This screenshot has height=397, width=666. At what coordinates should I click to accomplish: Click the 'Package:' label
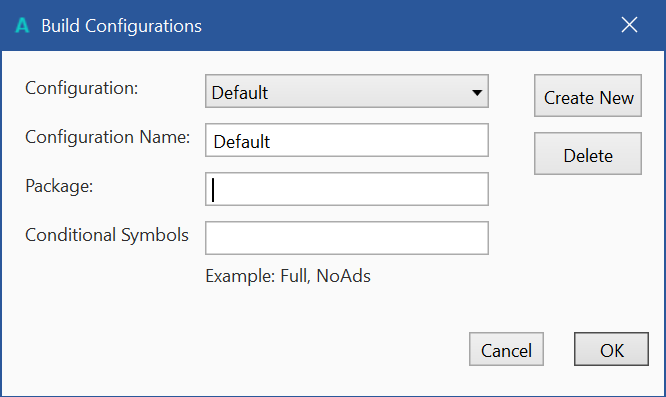pyautogui.click(x=59, y=186)
